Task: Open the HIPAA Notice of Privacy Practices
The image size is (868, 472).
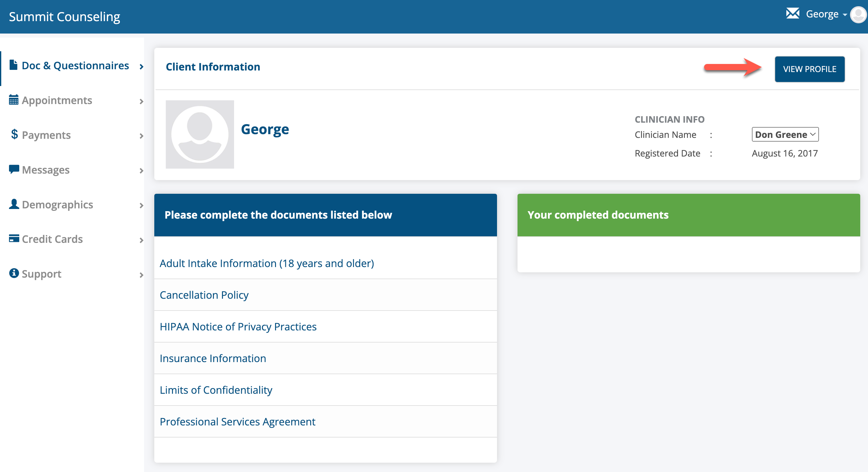Action: pyautogui.click(x=238, y=326)
